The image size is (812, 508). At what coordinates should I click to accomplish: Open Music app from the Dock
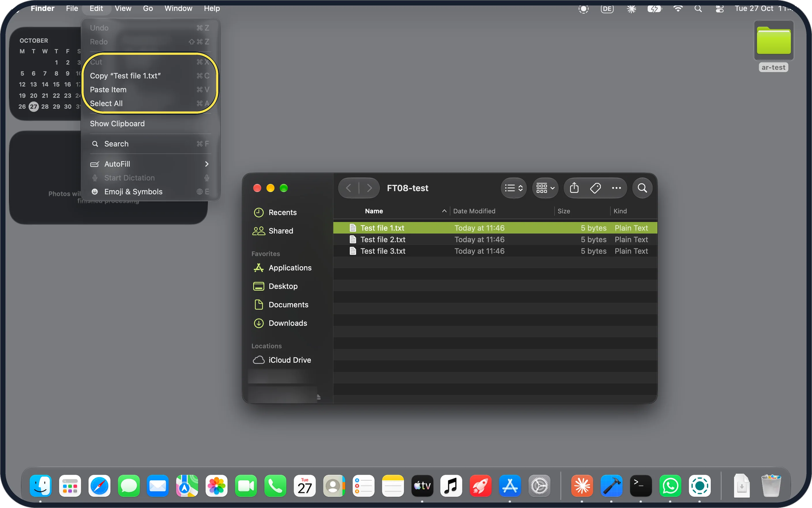click(x=451, y=486)
